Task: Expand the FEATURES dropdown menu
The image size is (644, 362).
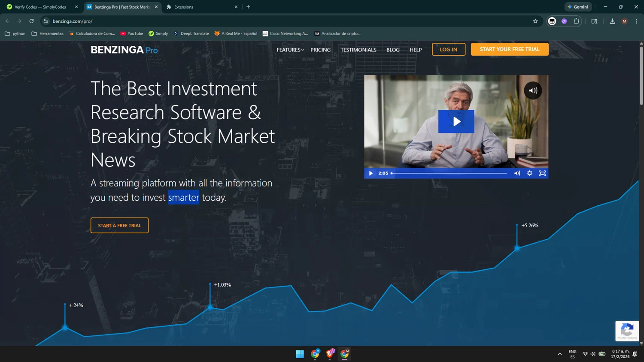Action: [x=290, y=50]
